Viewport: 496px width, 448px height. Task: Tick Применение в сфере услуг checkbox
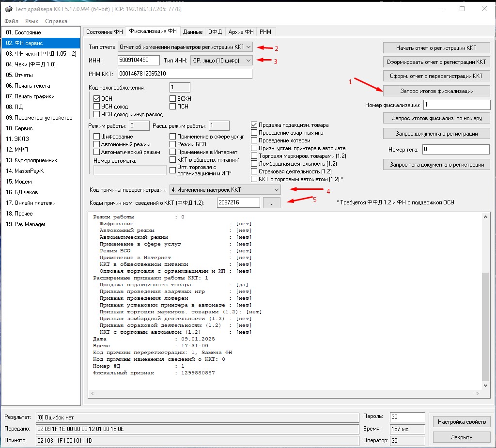(173, 137)
